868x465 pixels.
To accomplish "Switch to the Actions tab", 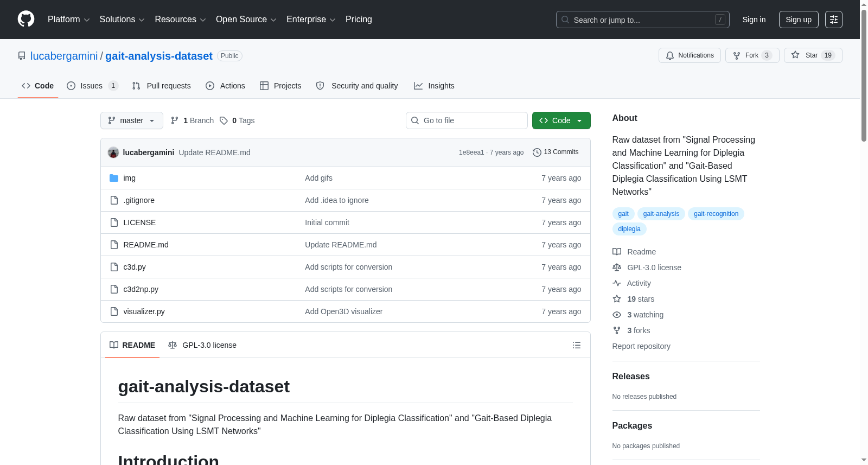I will [226, 86].
